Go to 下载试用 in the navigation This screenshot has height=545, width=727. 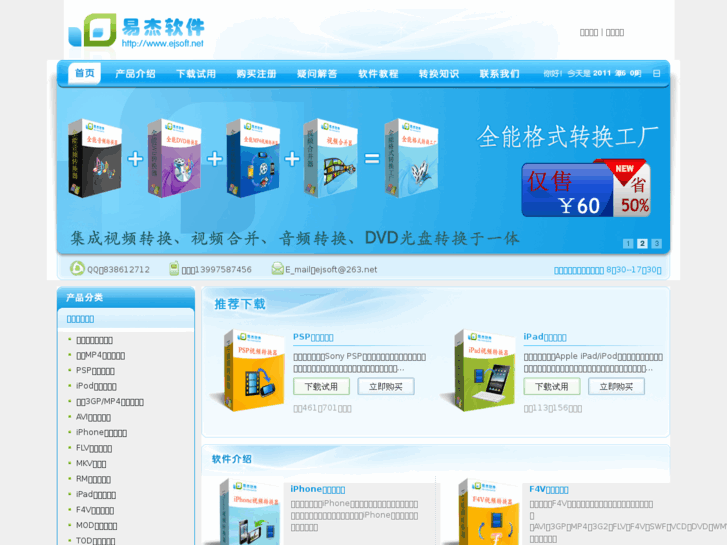(196, 74)
